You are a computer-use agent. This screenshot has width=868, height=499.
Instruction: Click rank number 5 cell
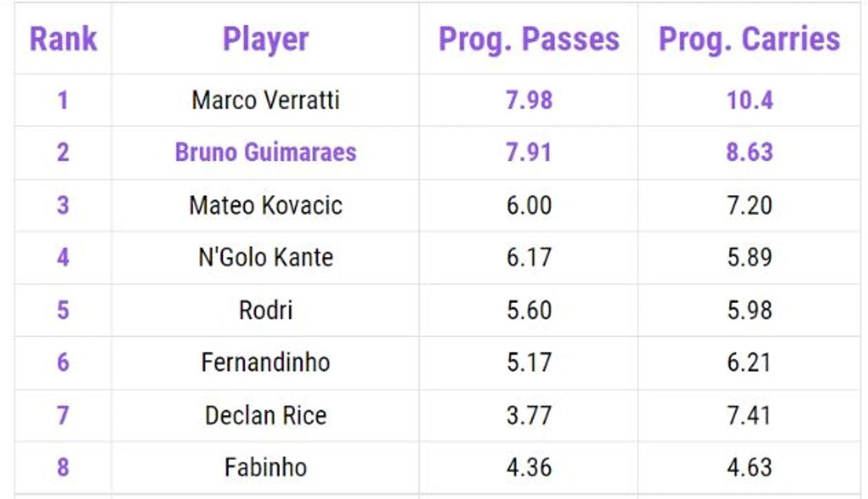coord(63,310)
